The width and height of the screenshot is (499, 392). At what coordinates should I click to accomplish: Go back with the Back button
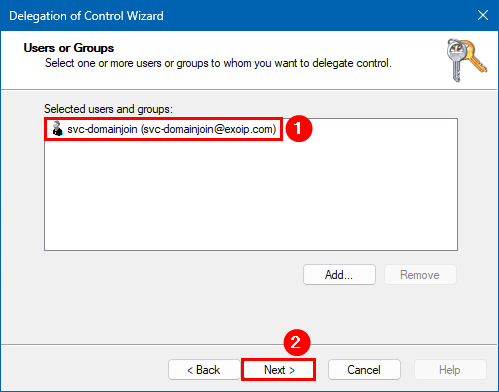[x=204, y=370]
